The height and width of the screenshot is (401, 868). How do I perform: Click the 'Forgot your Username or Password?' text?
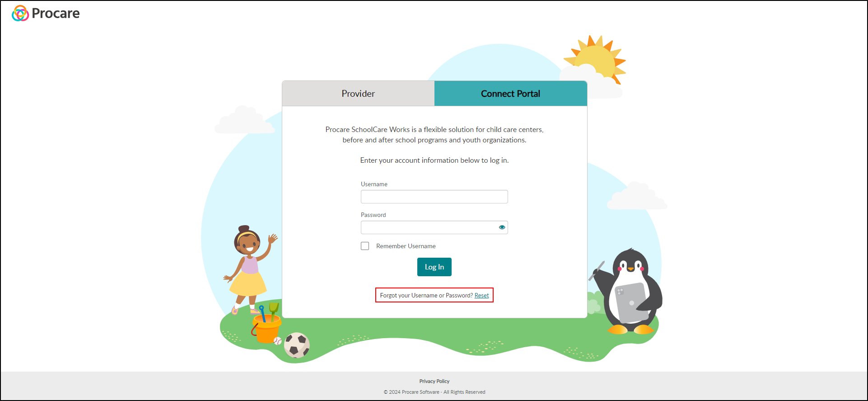point(426,295)
